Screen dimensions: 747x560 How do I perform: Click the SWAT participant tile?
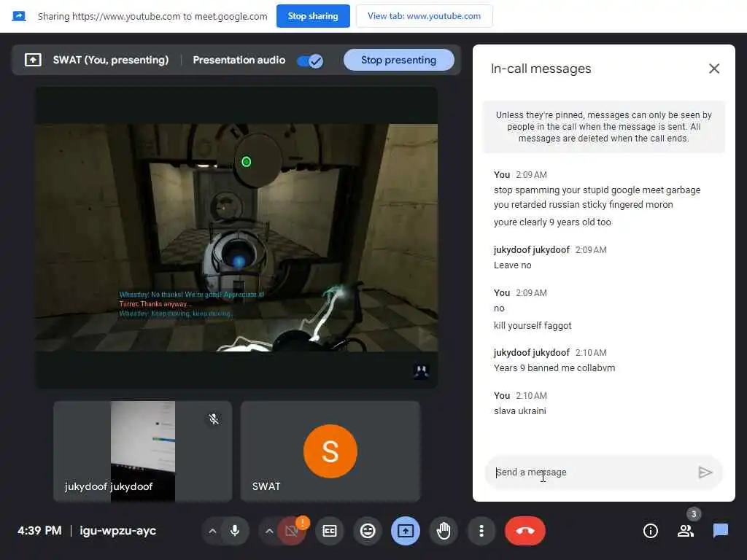(x=330, y=451)
